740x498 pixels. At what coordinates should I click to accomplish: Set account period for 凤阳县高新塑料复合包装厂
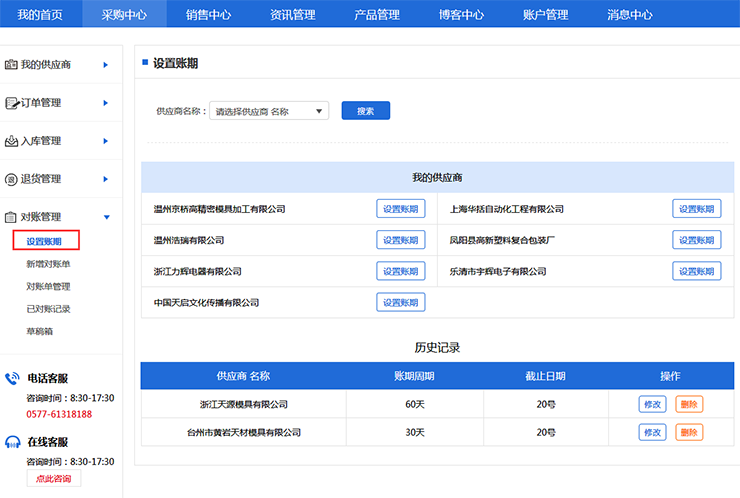(697, 240)
